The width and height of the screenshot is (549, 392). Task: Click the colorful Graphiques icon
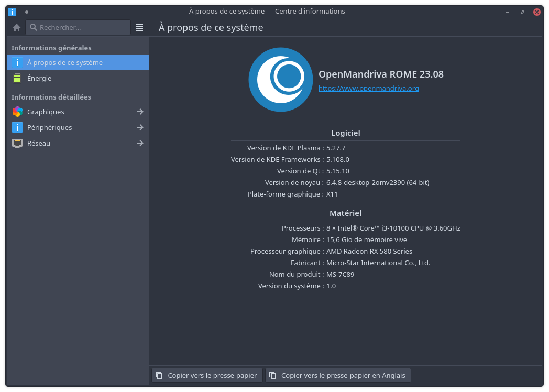(17, 112)
